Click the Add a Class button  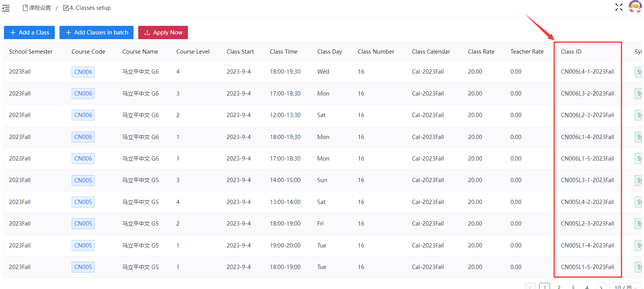29,33
